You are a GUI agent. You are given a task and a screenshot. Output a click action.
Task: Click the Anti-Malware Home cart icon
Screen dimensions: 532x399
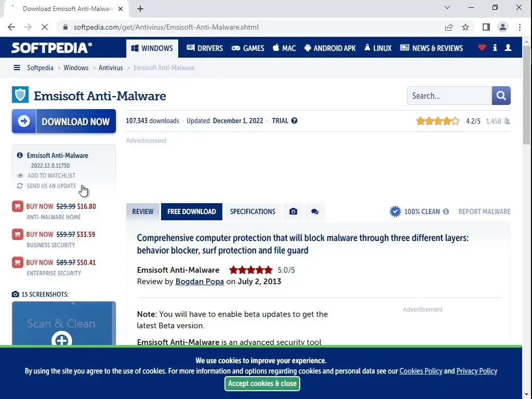[18, 206]
